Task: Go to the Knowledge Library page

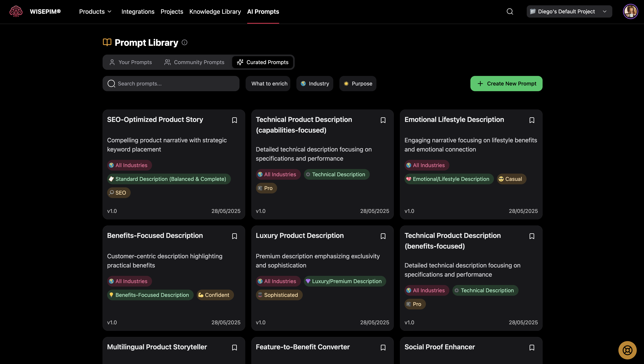Action: [215, 11]
